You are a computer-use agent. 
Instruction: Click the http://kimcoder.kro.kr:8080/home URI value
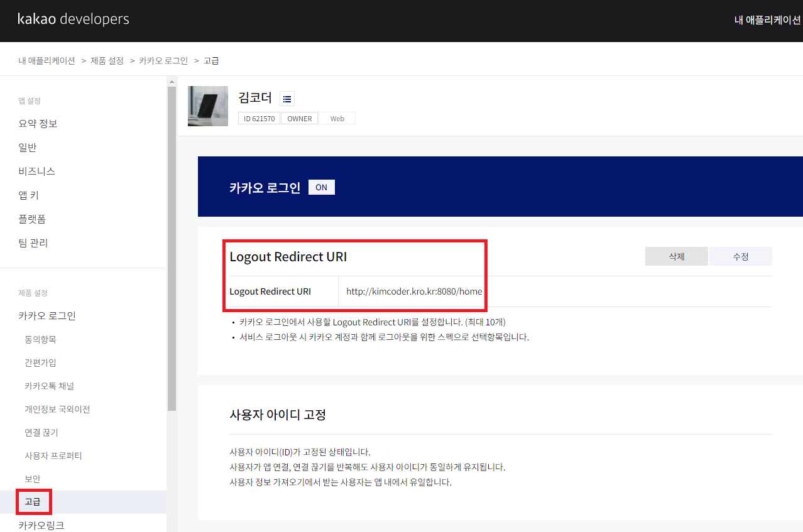[x=414, y=291]
